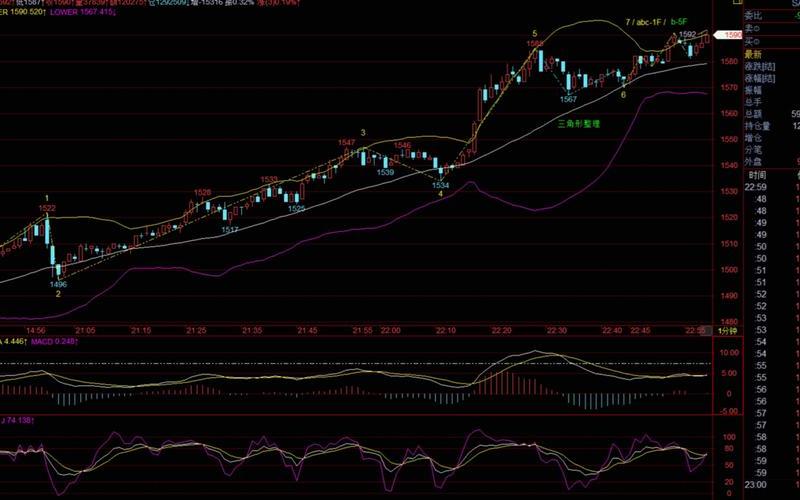This screenshot has height=500, width=800.
Task: Click the 1522 marker at wave 1
Action: click(x=47, y=208)
